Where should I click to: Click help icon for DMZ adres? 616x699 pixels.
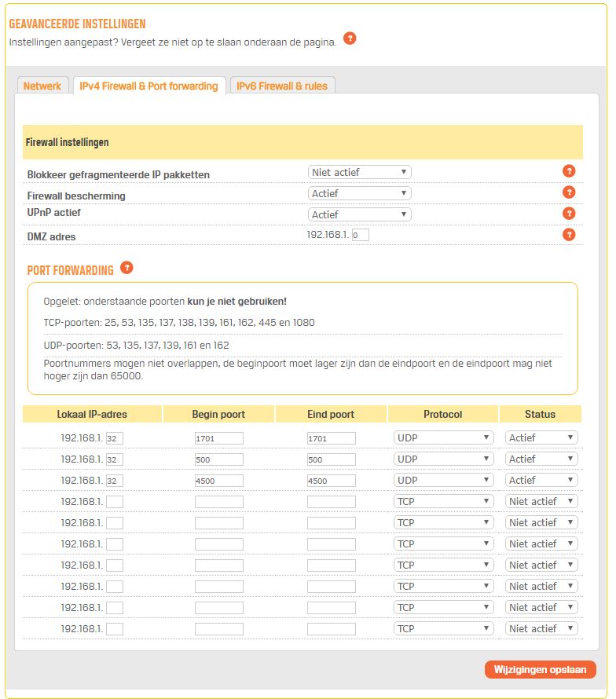(569, 235)
